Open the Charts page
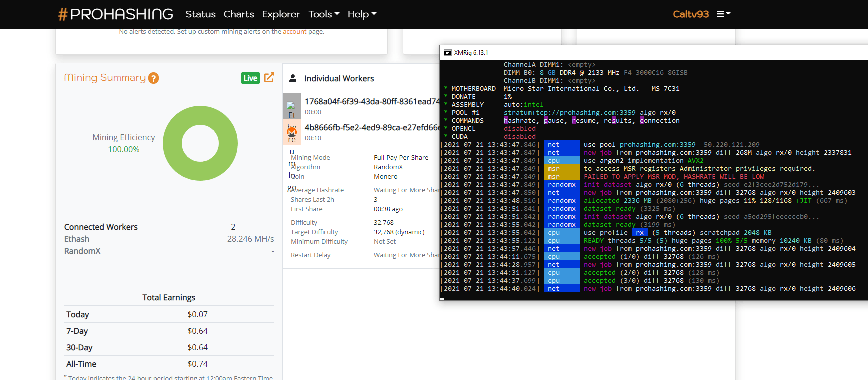This screenshot has width=868, height=380. click(x=239, y=14)
